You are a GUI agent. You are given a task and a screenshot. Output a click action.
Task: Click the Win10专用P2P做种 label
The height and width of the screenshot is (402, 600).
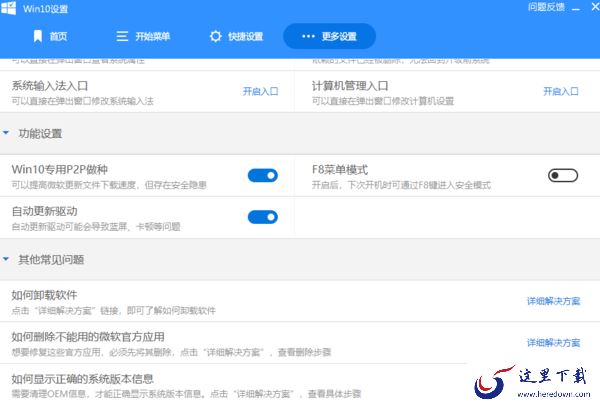60,169
